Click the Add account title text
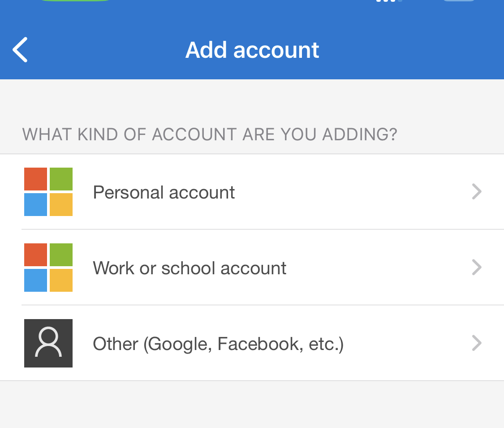The image size is (504, 428). [252, 50]
